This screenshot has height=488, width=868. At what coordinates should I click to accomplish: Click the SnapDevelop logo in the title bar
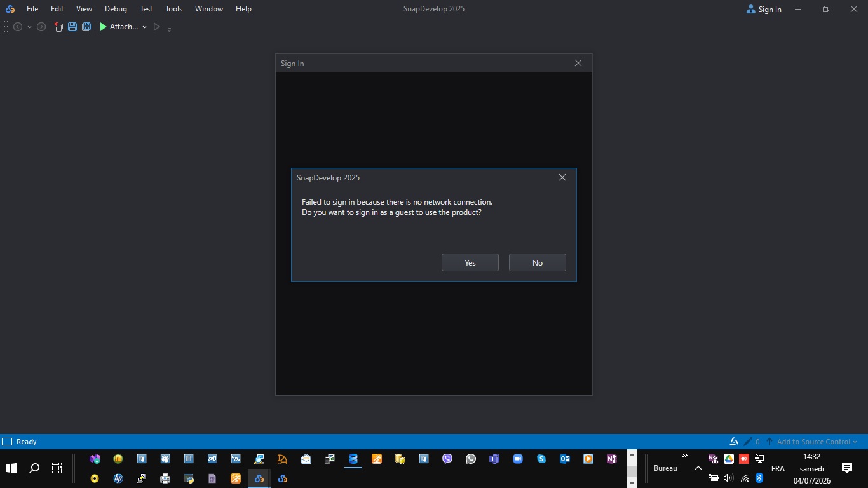tap(10, 9)
